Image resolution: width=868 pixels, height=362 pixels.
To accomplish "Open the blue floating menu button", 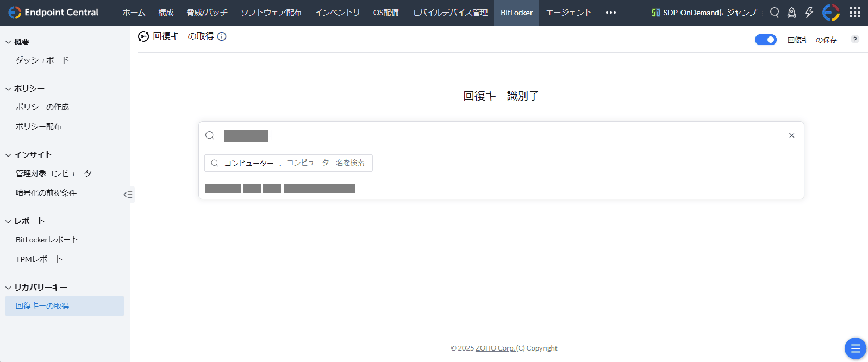I will click(855, 348).
